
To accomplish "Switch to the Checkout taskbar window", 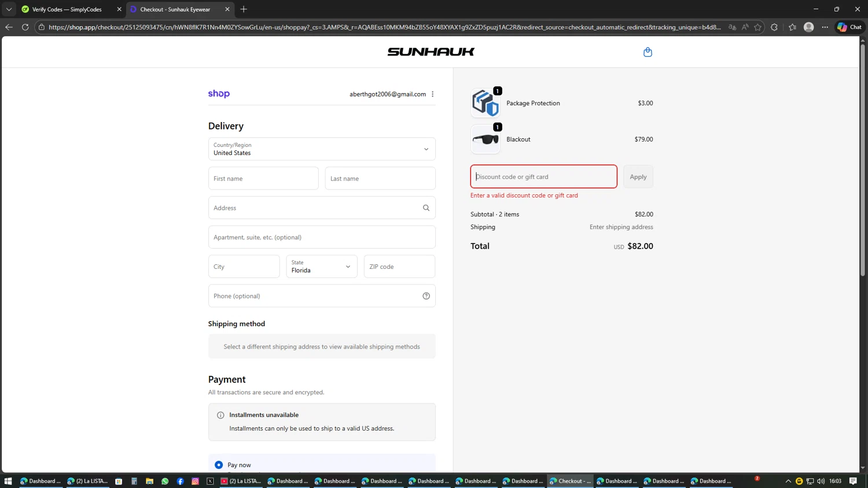I will pyautogui.click(x=571, y=481).
